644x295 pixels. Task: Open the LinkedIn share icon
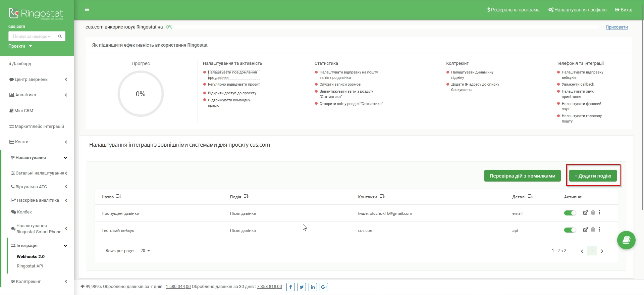tap(313, 287)
